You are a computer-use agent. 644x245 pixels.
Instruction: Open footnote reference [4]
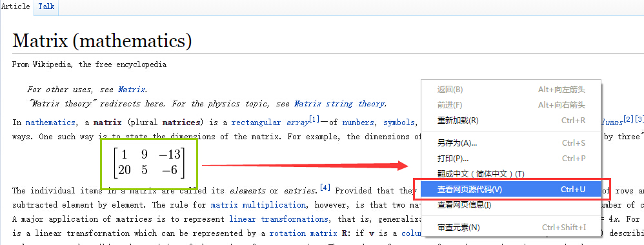325,188
